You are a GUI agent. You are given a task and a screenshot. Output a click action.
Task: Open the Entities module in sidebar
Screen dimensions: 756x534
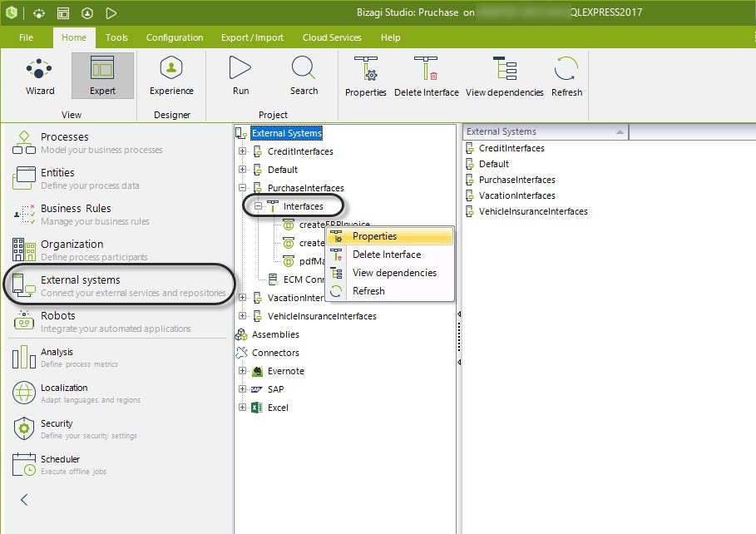point(117,179)
